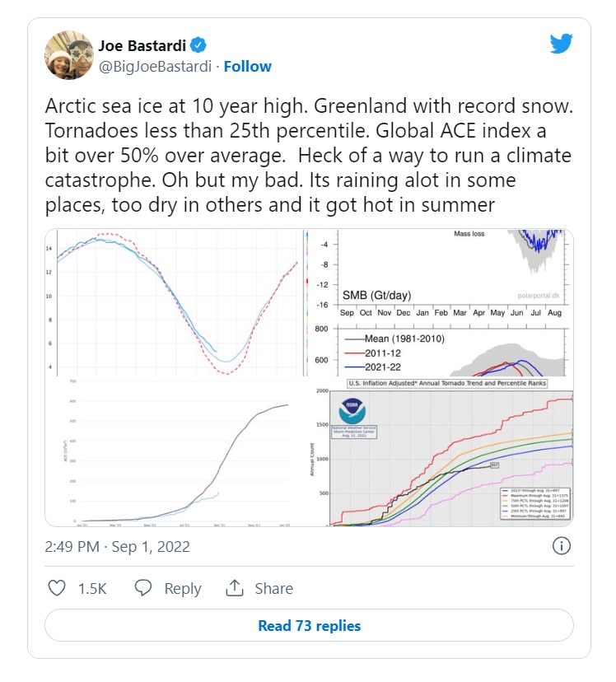Screen dimensions: 616x682
Task: Click the Joe Bastardi display name
Action: click(142, 45)
